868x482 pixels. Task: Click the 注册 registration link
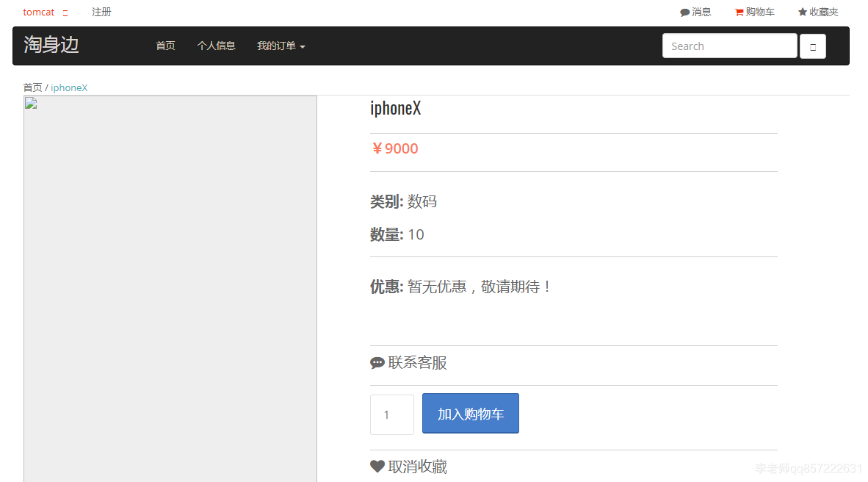(x=101, y=12)
